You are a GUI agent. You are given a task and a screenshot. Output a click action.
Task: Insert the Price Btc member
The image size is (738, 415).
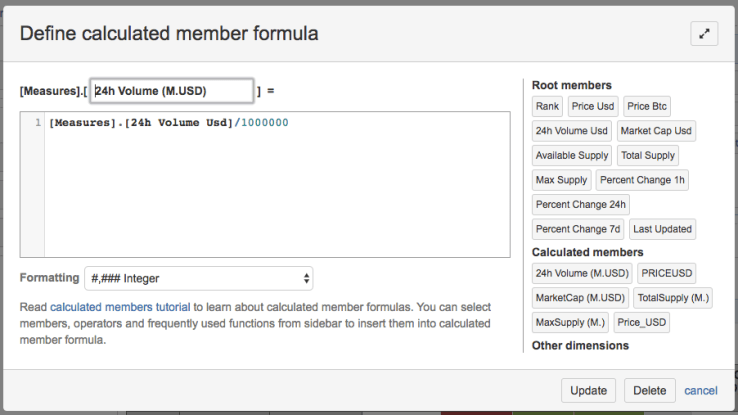point(647,106)
